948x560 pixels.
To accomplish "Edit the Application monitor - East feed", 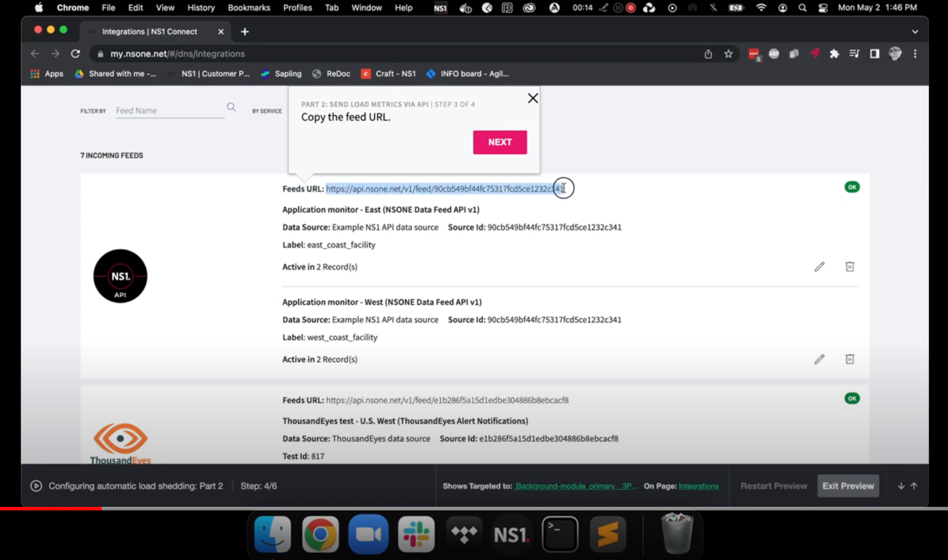I will [x=819, y=267].
